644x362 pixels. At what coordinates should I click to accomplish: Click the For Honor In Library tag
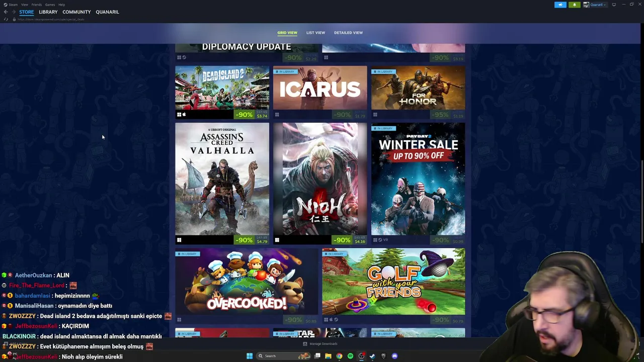[x=383, y=71]
